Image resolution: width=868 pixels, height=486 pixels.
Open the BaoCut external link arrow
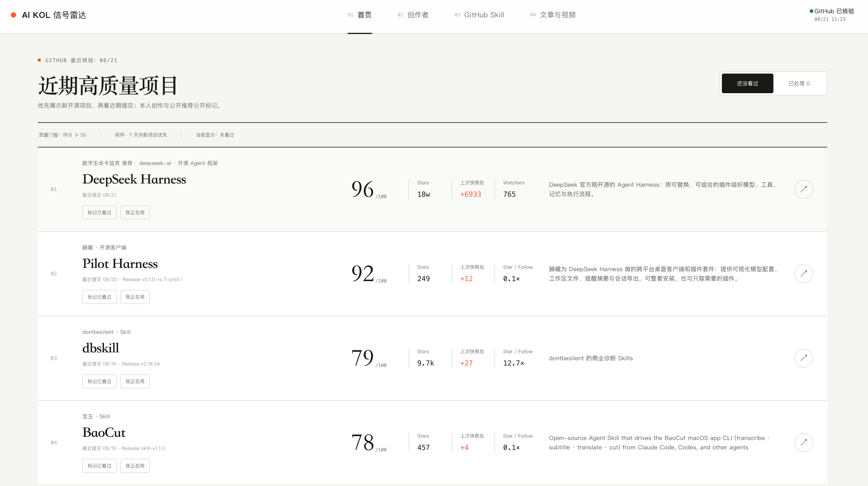[804, 442]
